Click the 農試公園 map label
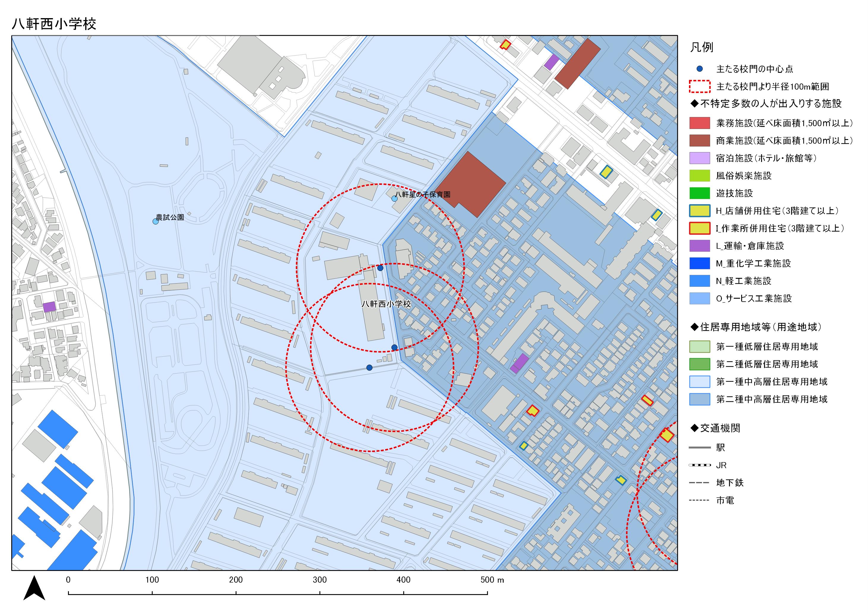This screenshot has height=614, width=868. pos(170,218)
